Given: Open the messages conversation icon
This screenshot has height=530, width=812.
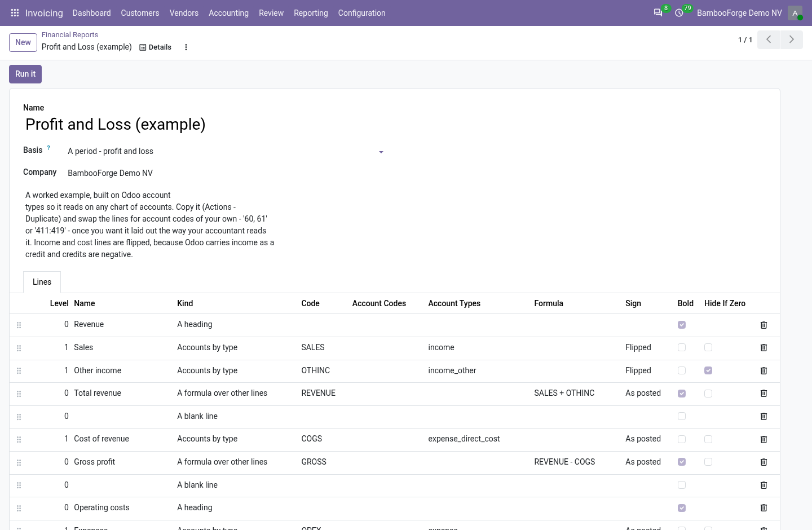Looking at the screenshot, I should coord(658,12).
